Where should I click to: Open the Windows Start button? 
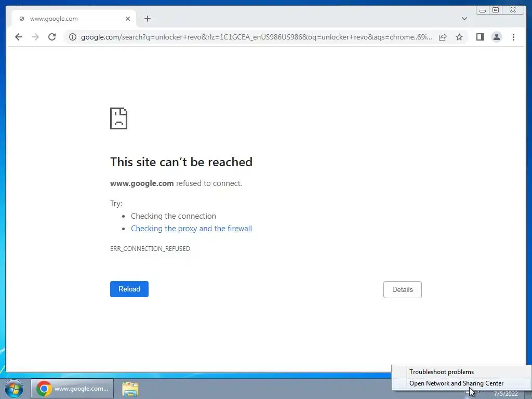click(14, 389)
